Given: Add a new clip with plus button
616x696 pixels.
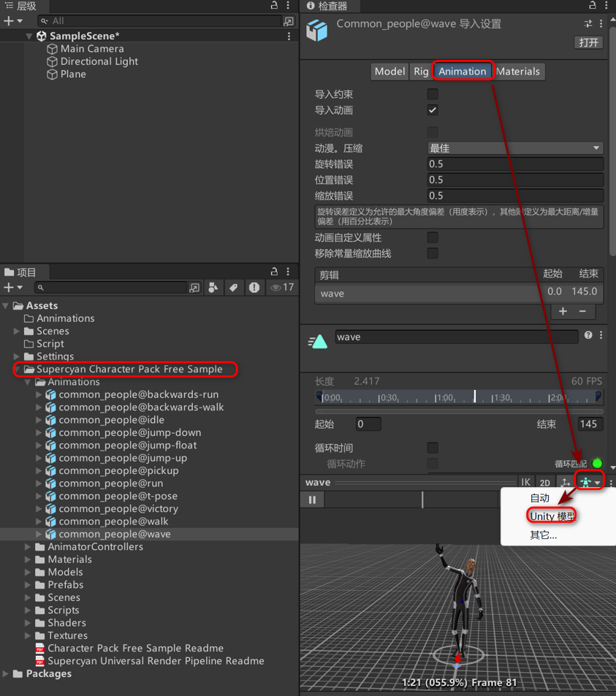Looking at the screenshot, I should (x=563, y=312).
